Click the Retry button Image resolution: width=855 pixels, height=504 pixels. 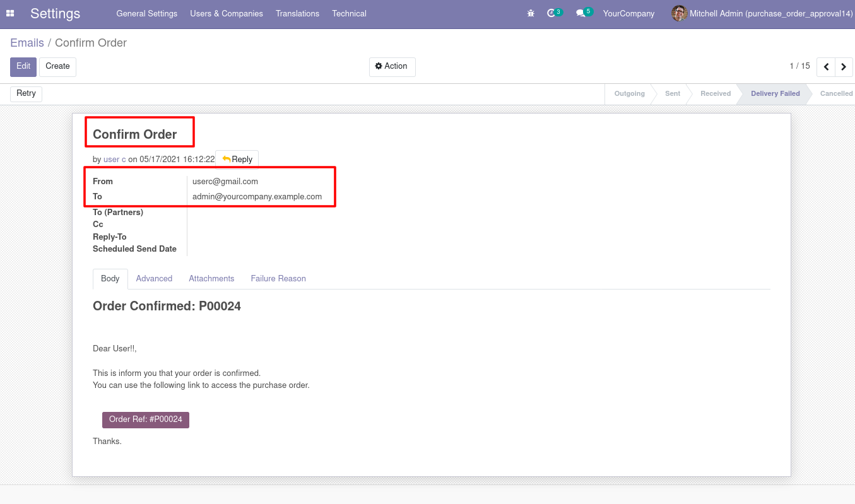tap(26, 94)
